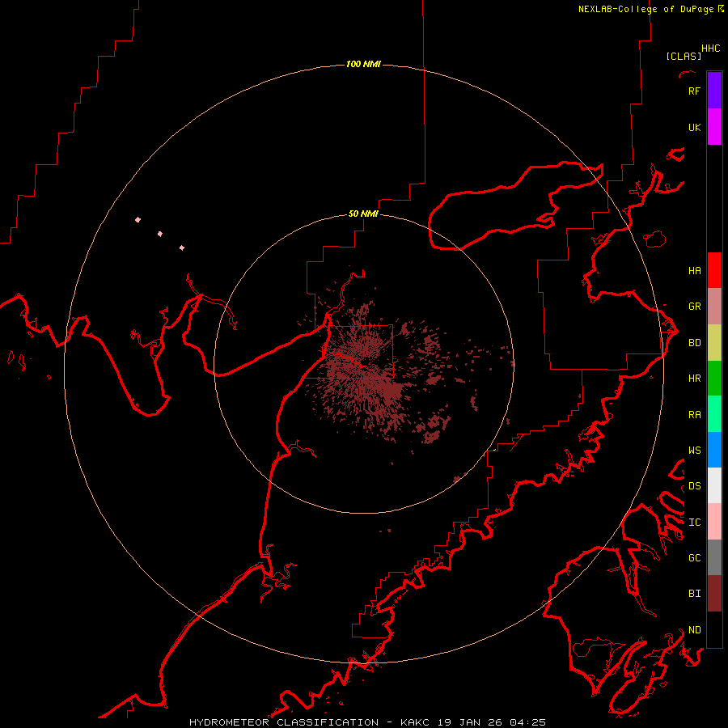Click the WS legend label

click(x=694, y=450)
